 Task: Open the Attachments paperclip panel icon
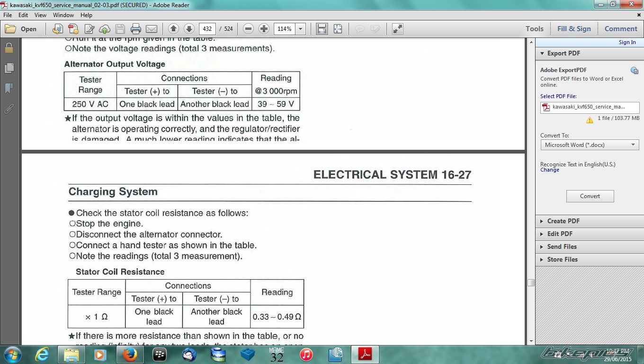9,109
